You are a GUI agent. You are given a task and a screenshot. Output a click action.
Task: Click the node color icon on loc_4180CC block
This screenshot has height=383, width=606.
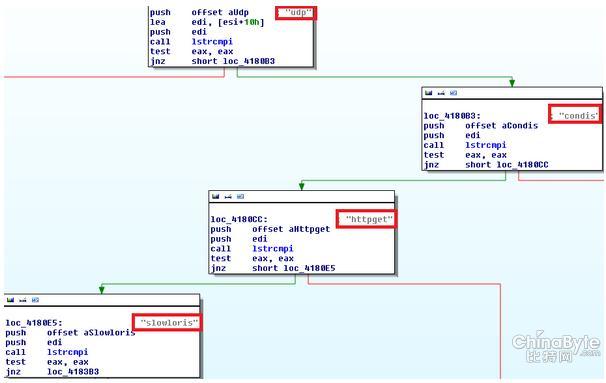[215, 196]
